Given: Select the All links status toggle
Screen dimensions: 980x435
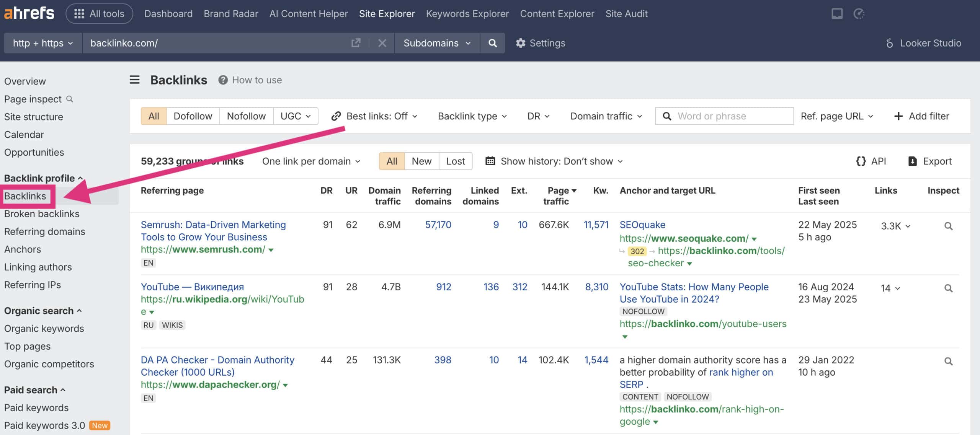Looking at the screenshot, I should (x=392, y=161).
